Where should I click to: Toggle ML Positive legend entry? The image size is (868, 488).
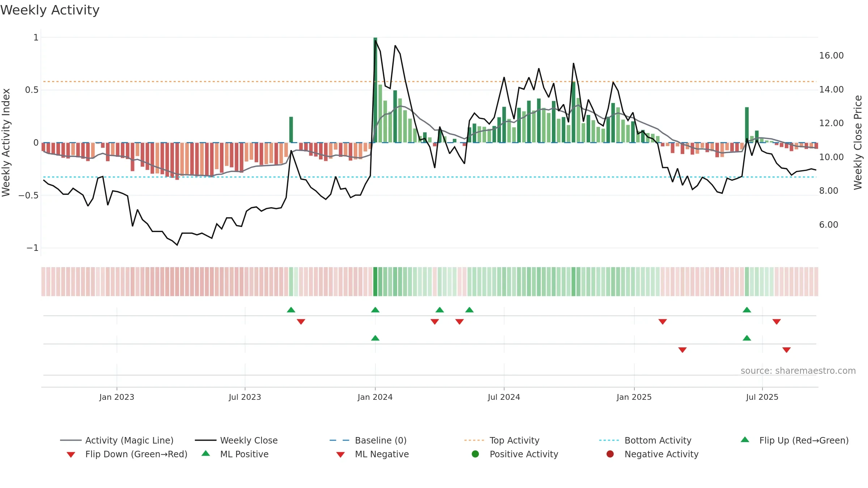(x=235, y=454)
